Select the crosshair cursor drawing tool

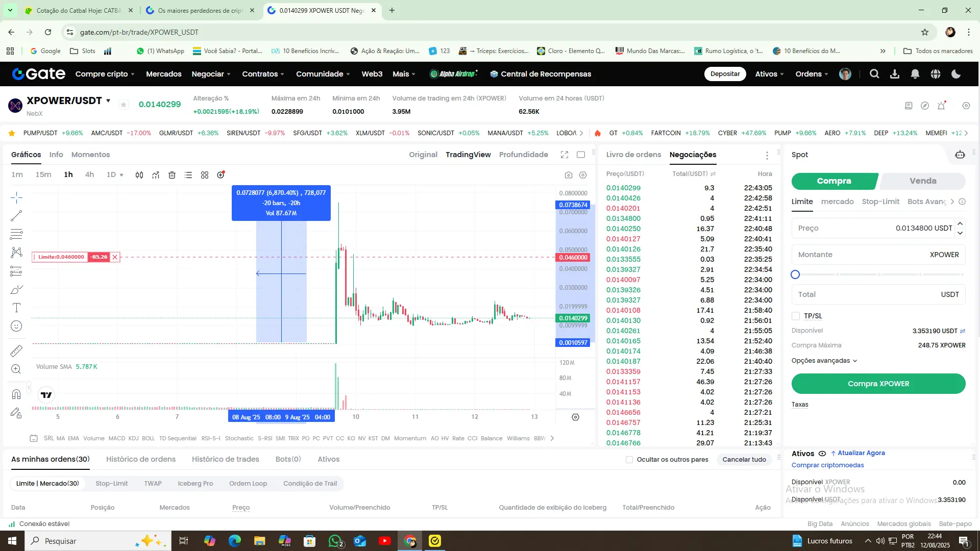(x=16, y=197)
